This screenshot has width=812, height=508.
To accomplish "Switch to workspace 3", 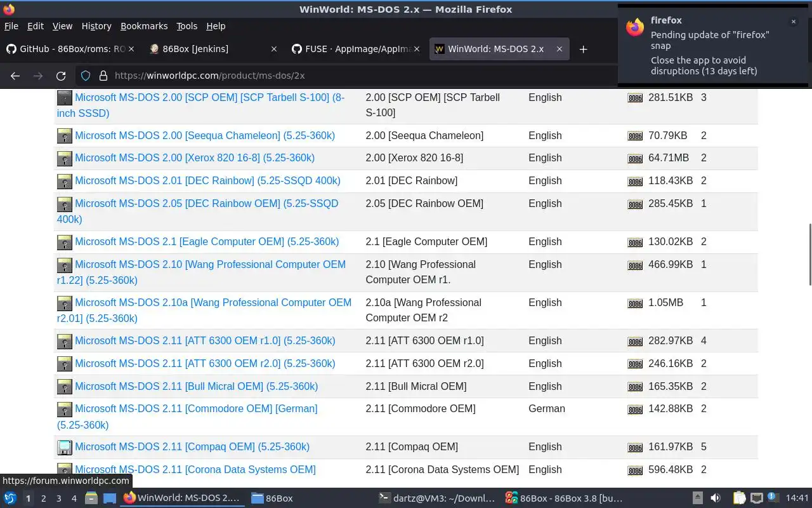I will pyautogui.click(x=58, y=498).
